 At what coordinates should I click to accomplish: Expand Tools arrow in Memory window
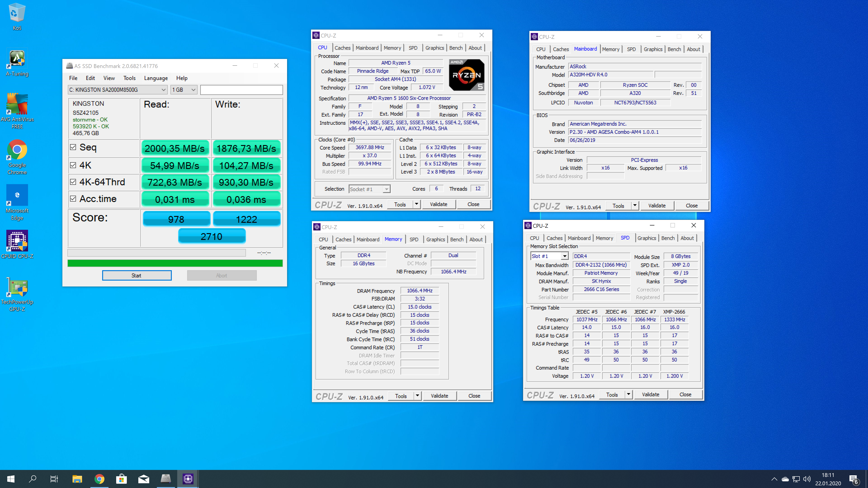coord(417,396)
